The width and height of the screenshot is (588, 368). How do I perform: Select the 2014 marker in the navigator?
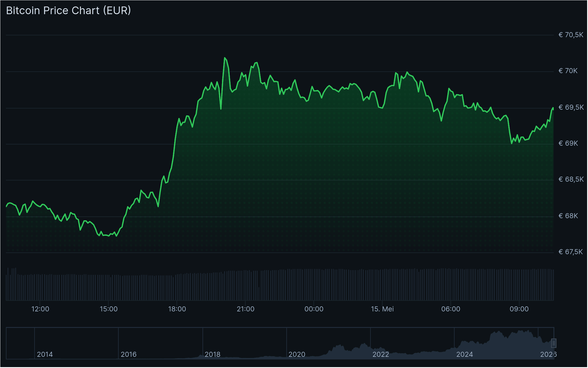click(45, 354)
